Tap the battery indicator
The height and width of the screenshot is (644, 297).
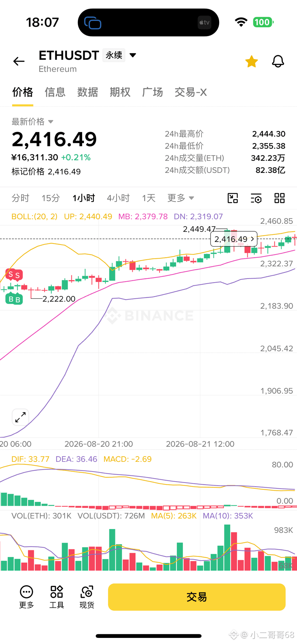pyautogui.click(x=263, y=22)
